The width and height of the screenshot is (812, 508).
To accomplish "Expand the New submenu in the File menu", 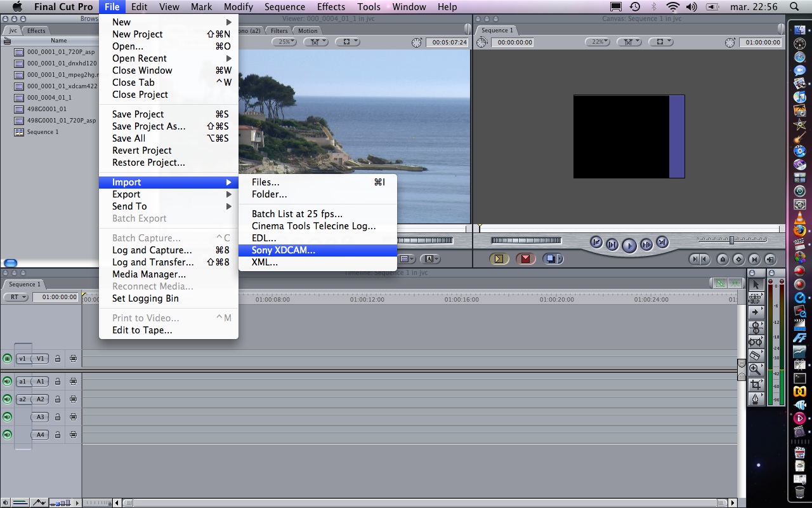I will point(169,22).
